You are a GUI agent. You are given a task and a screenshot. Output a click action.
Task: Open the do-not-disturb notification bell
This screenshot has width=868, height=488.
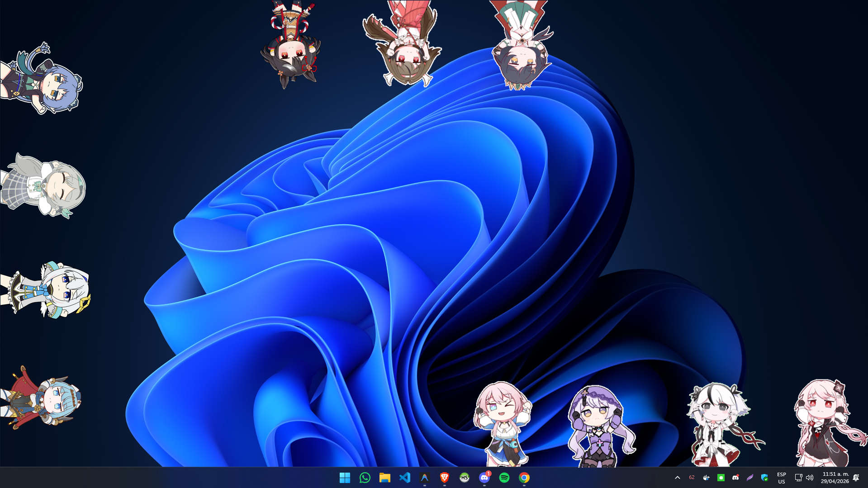pyautogui.click(x=856, y=478)
